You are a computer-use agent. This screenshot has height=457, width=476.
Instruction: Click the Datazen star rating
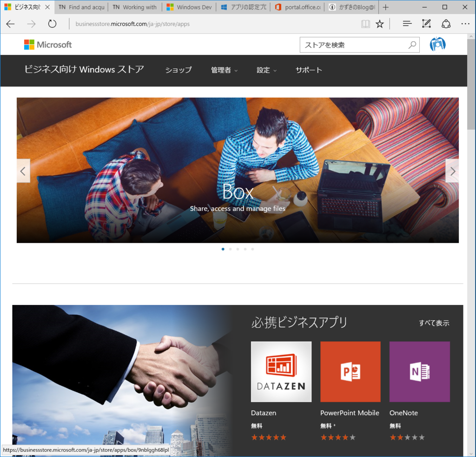pos(269,437)
